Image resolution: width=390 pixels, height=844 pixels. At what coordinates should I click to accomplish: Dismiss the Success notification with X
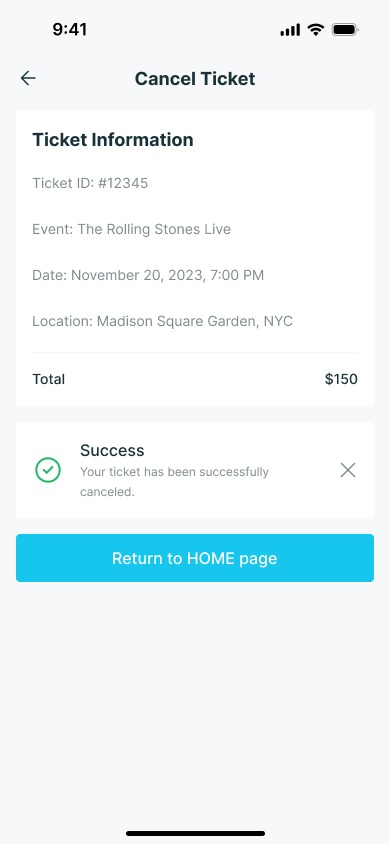pos(348,470)
